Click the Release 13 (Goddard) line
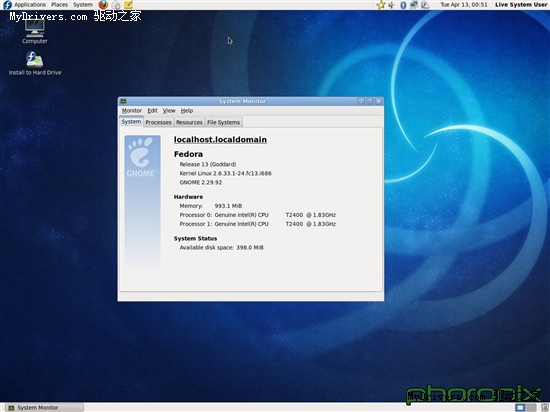 point(208,164)
